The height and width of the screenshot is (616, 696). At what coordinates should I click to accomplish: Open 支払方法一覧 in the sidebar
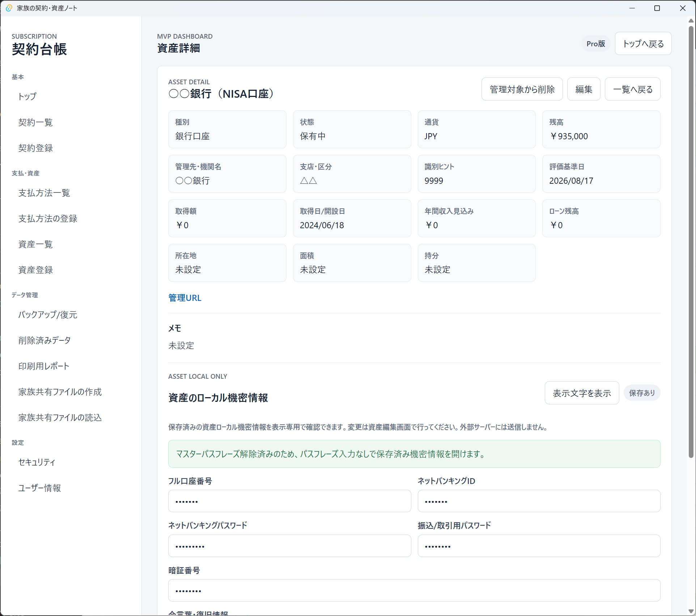pos(44,193)
